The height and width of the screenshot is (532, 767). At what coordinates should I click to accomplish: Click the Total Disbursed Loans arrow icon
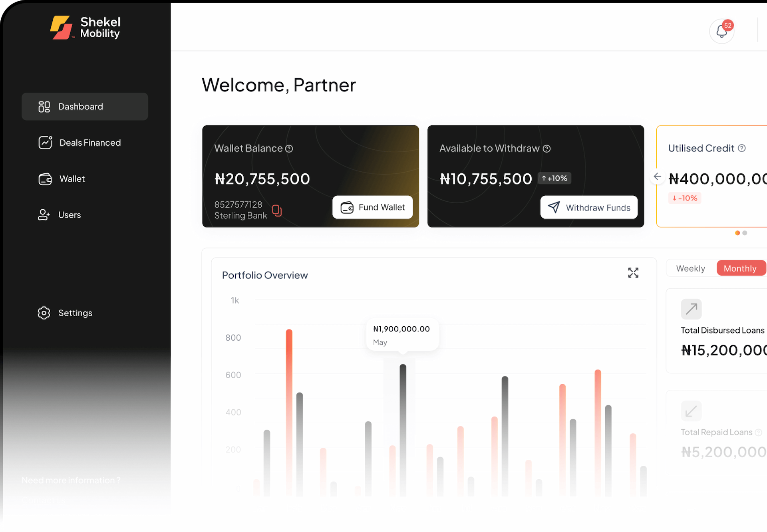(x=691, y=309)
